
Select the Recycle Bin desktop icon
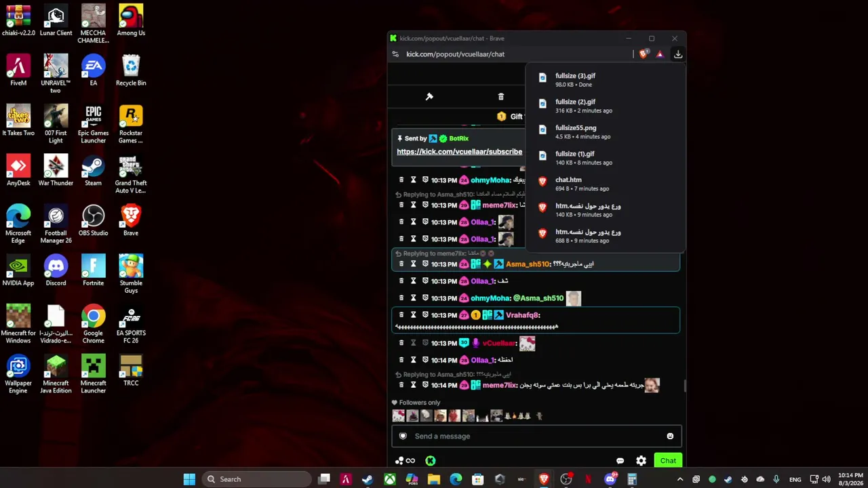coord(131,70)
